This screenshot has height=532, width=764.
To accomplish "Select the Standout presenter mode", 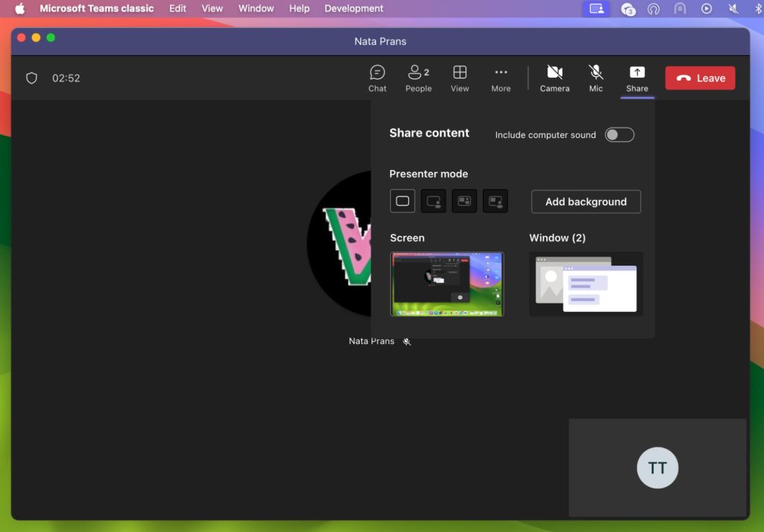I will pos(433,201).
